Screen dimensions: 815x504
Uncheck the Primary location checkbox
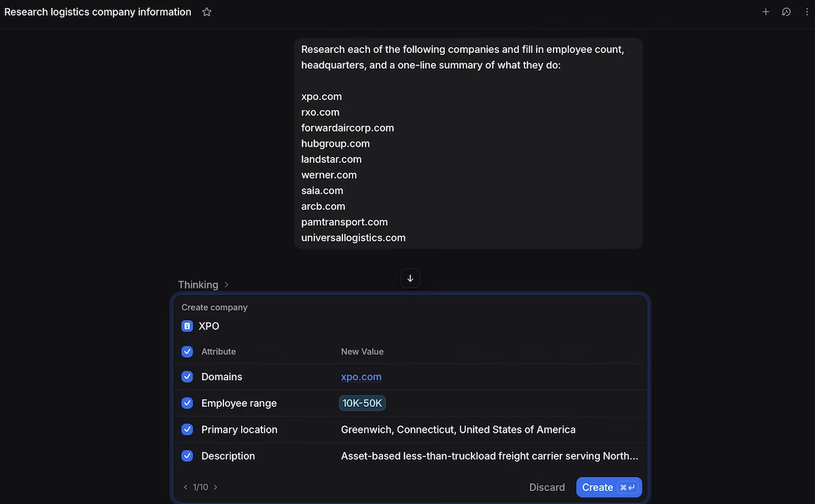[x=187, y=429]
